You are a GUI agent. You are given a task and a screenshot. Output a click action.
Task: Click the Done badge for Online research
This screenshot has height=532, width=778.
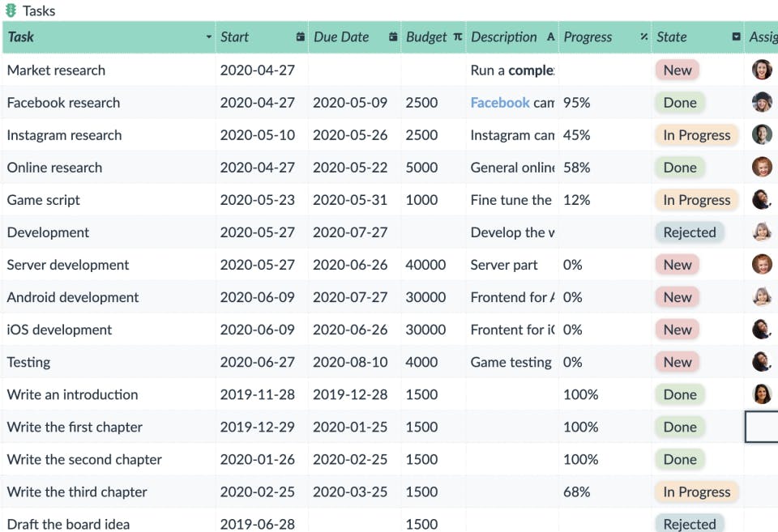[x=679, y=168]
